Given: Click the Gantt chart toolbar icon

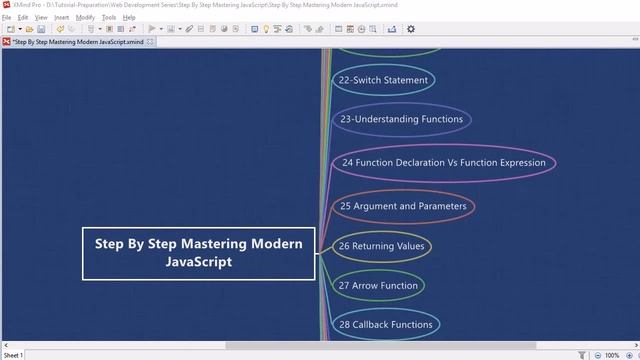Looking at the screenshot, I should pos(278,29).
